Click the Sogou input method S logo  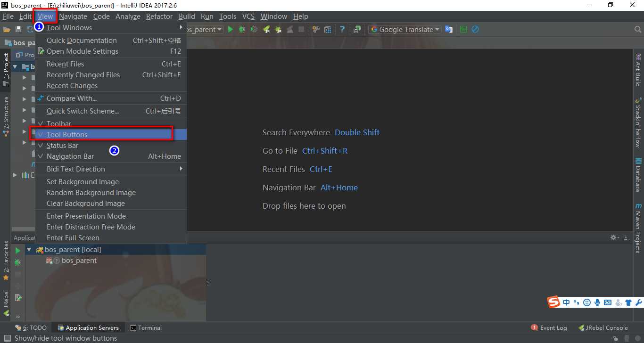click(553, 302)
